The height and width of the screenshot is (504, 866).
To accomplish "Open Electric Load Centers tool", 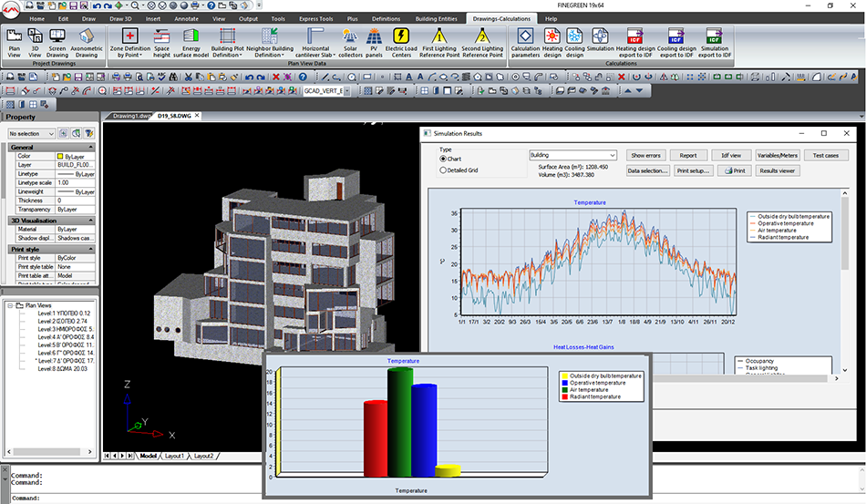I will 401,43.
